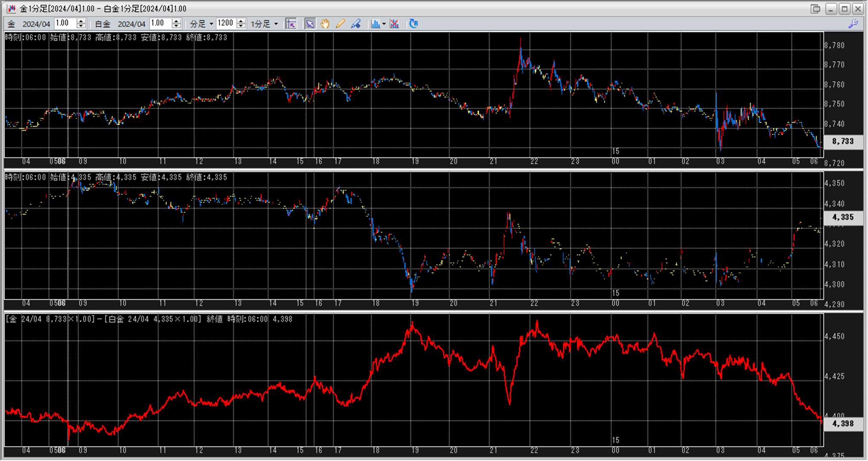This screenshot has height=461, width=868.
Task: Select the arrow pointer cursor tool
Action: pos(310,24)
